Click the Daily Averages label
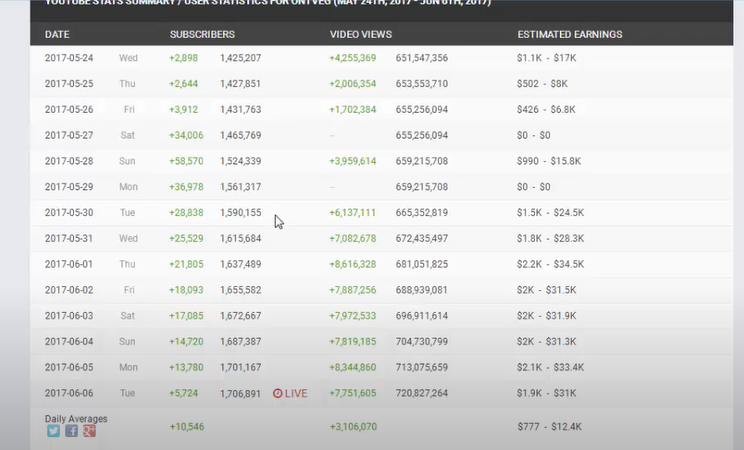 coord(76,418)
